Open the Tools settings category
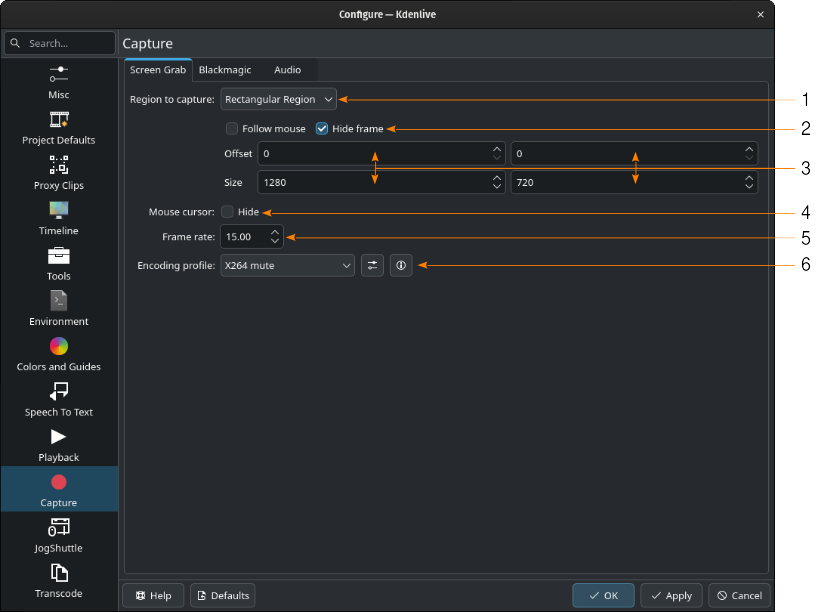Screen dimensions: 817x612 click(x=59, y=264)
